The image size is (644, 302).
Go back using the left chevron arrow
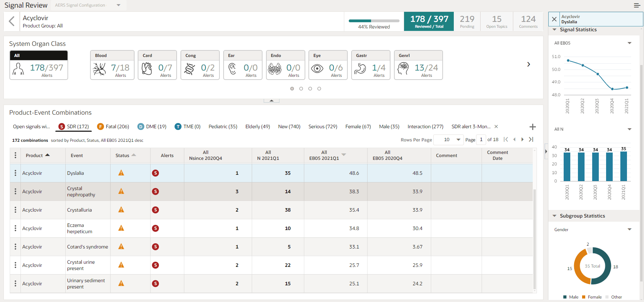[12, 21]
